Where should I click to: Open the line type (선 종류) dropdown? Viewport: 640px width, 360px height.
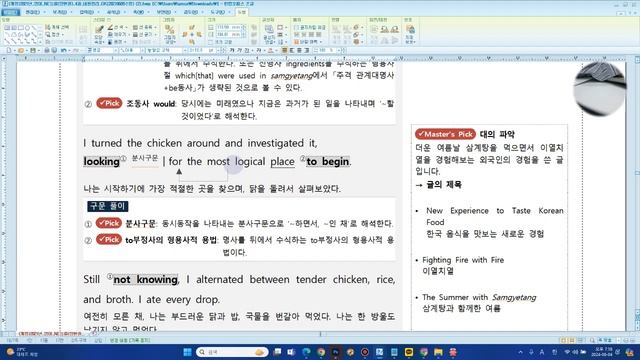(144, 27)
